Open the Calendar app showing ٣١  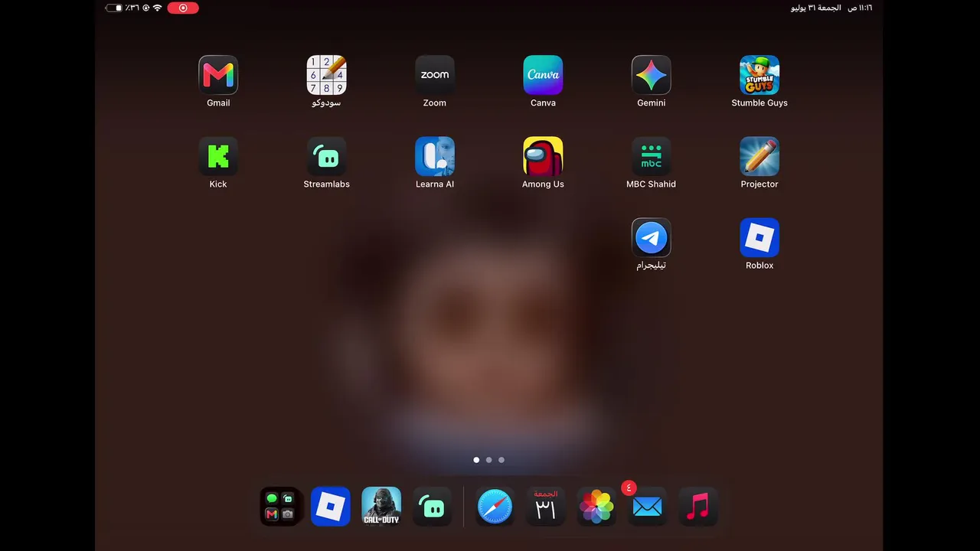tap(545, 507)
